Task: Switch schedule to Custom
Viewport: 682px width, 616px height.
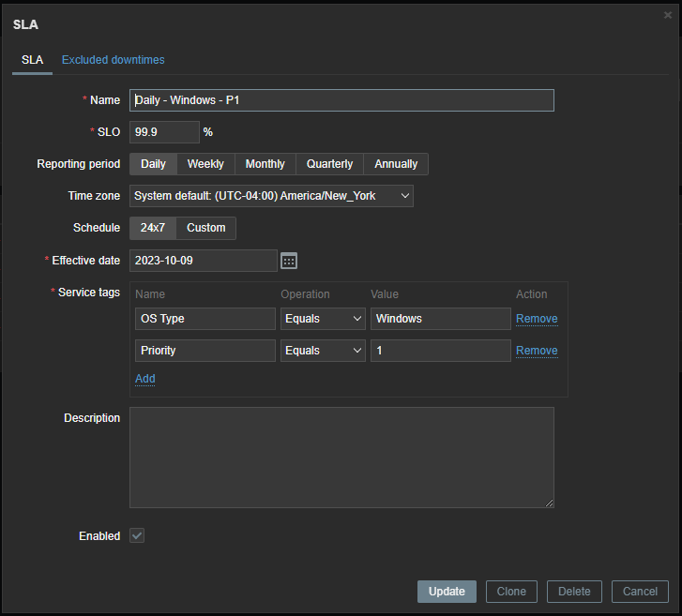Action: (x=205, y=228)
